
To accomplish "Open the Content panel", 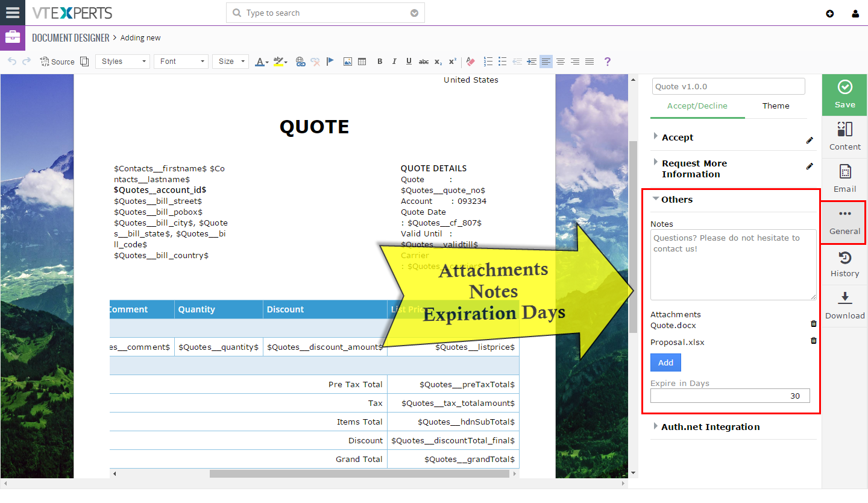I will 844,137.
